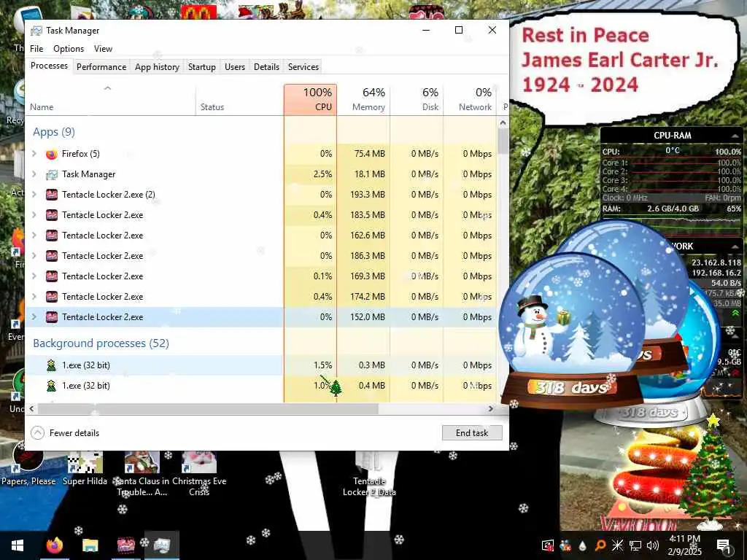The image size is (747, 560).
Task: Click the Task Manager taskbar button
Action: coord(162,545)
